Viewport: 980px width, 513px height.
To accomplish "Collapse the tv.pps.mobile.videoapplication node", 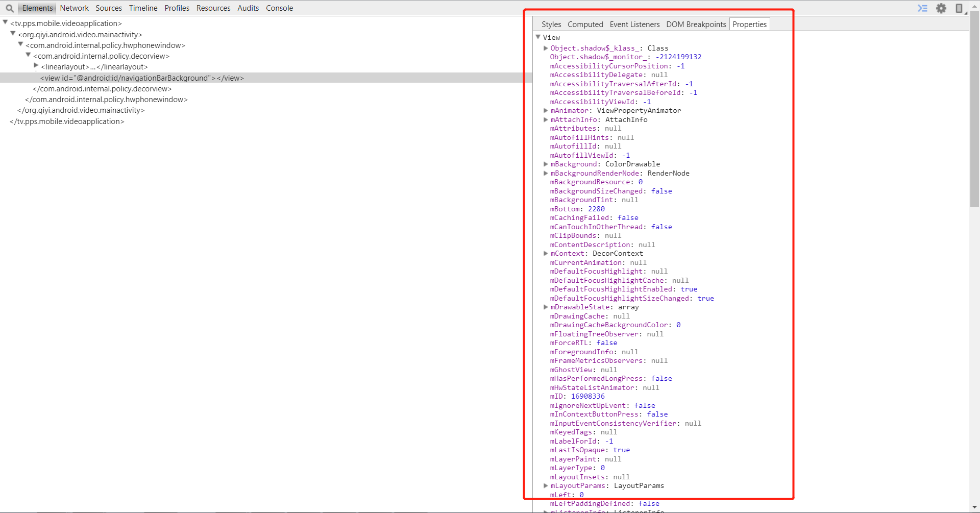I will coord(5,22).
